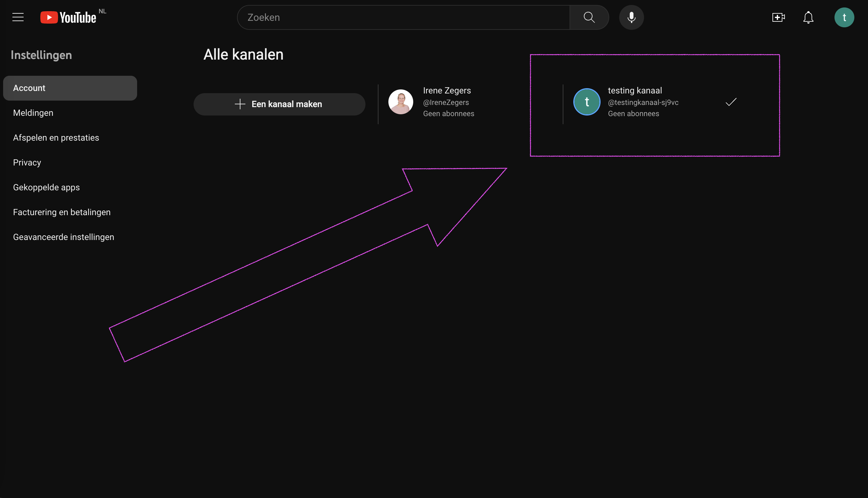
Task: Click Irene Zegers profile picture
Action: click(x=401, y=102)
